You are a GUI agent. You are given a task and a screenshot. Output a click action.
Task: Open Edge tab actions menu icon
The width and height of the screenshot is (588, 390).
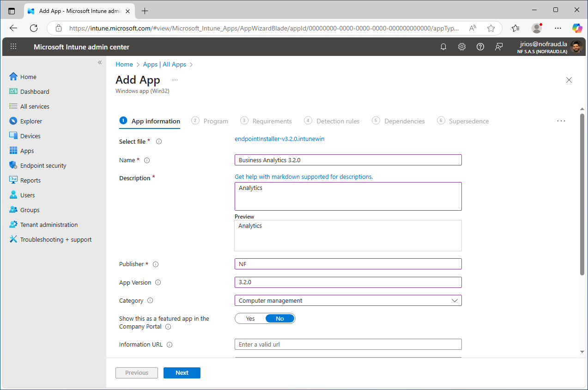[12, 11]
